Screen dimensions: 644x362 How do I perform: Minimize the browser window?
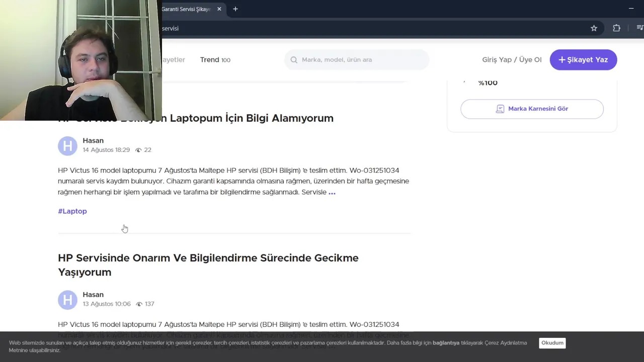pos(631,9)
